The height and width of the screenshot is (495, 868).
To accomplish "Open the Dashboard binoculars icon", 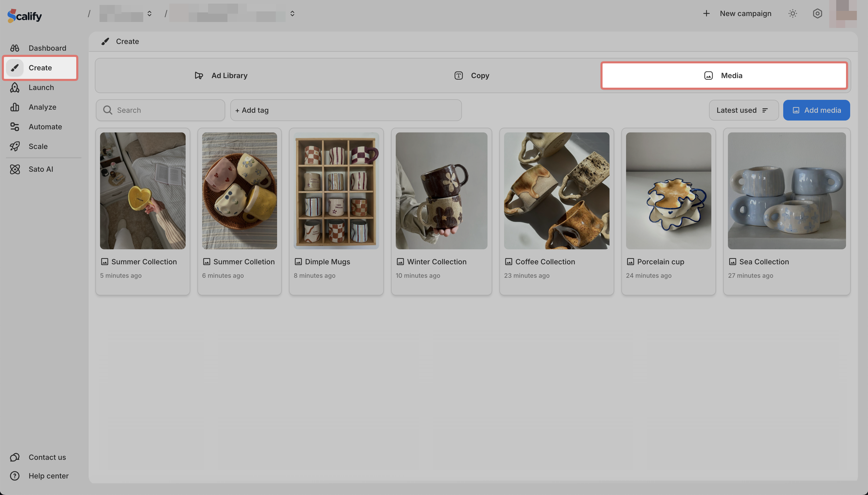I will 15,48.
